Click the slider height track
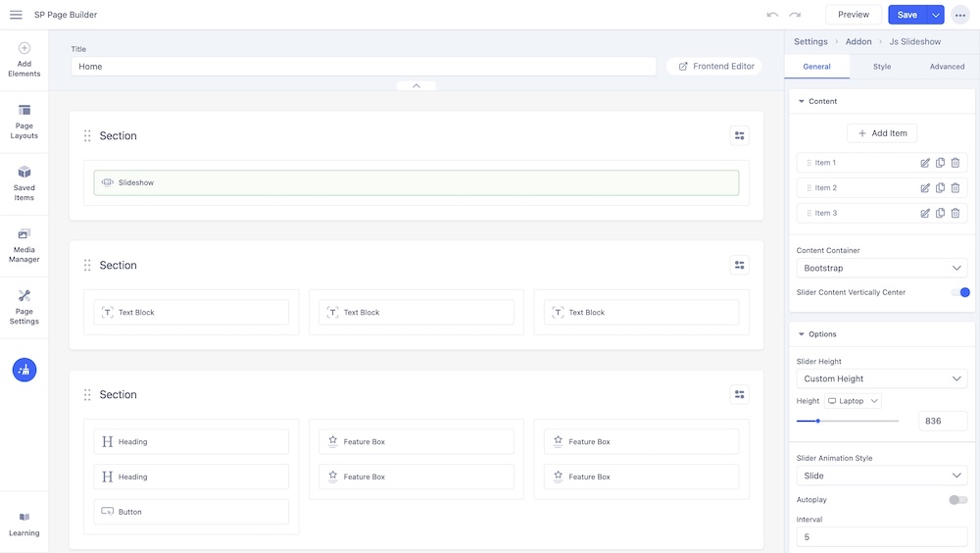This screenshot has height=553, width=980. point(862,421)
